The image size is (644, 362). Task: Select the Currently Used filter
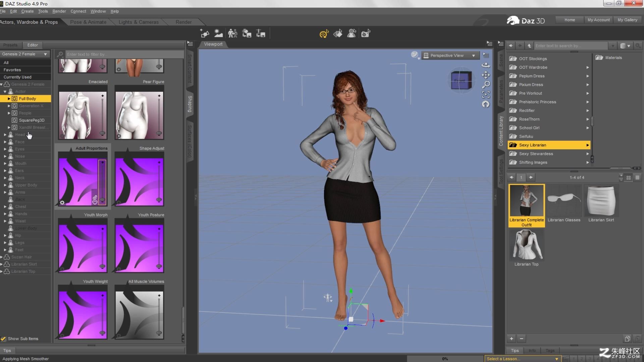coord(25,77)
